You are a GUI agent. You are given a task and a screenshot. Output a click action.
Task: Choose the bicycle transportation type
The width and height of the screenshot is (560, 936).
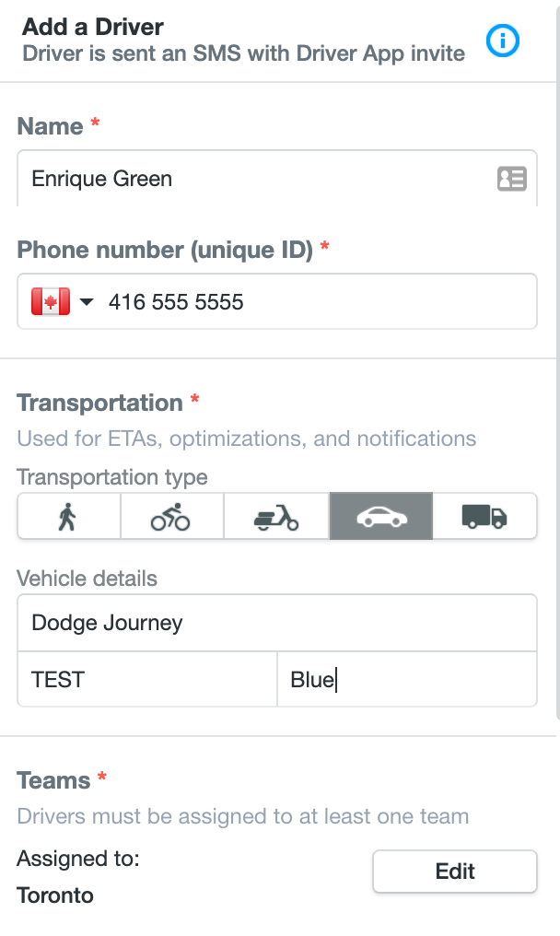(x=172, y=516)
